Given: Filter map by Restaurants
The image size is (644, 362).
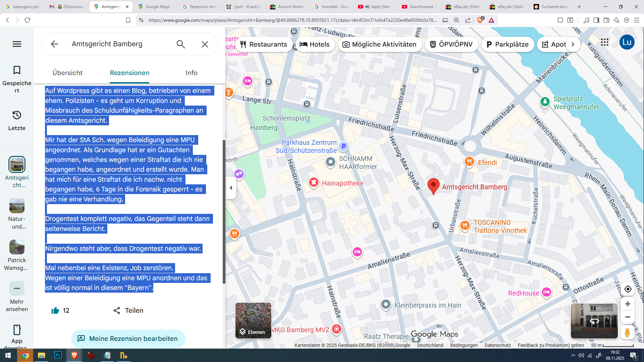Looking at the screenshot, I should (x=264, y=44).
